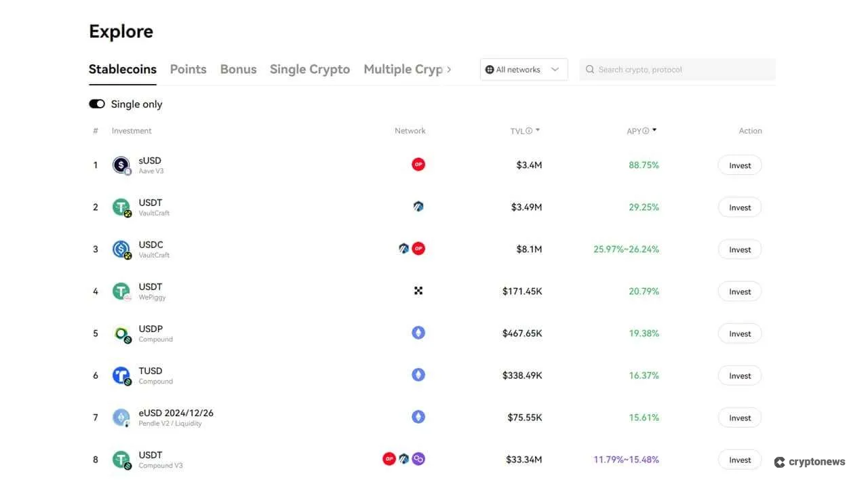This screenshot has width=868, height=488.
Task: Click the sUSD token icon
Action: [x=121, y=165]
